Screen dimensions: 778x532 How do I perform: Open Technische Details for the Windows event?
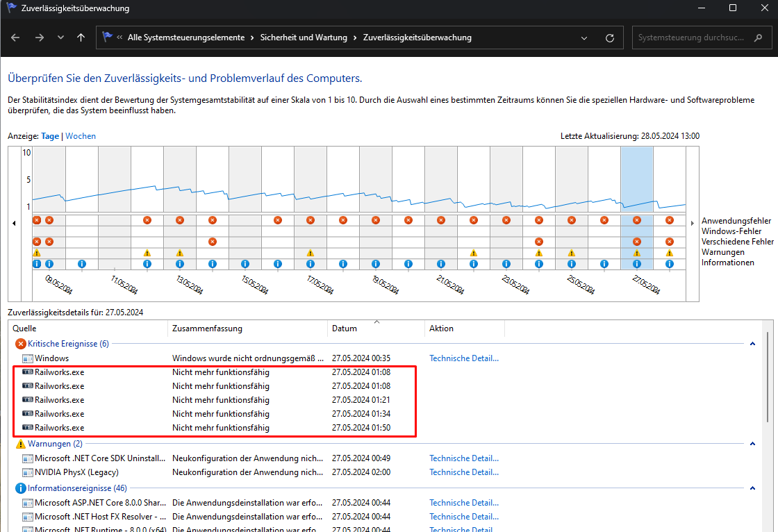(464, 358)
